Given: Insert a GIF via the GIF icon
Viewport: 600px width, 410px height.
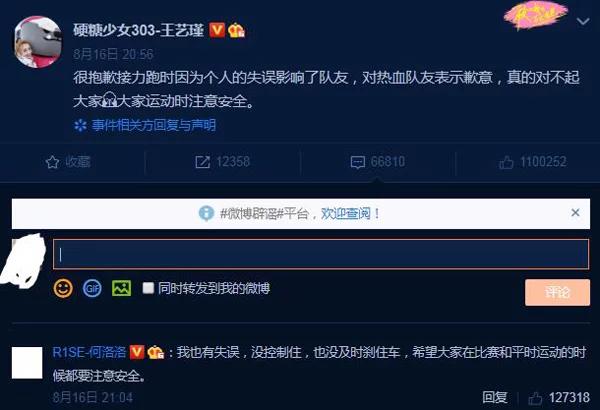Looking at the screenshot, I should (x=92, y=288).
